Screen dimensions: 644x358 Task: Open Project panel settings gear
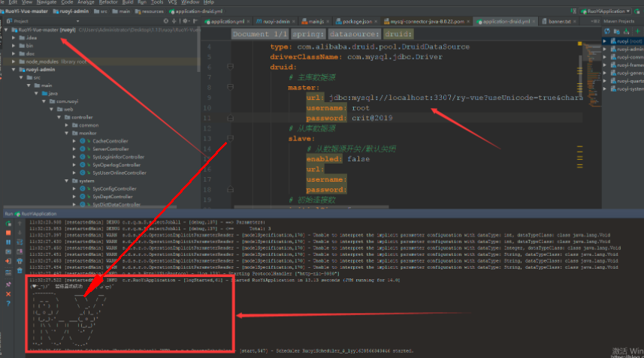186,21
